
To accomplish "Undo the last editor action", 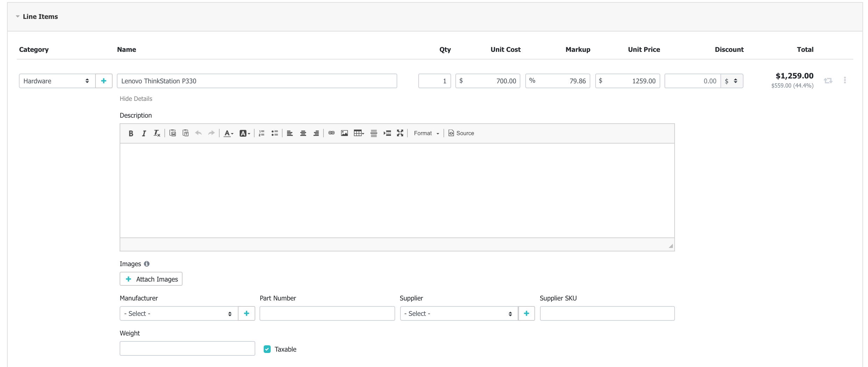I will click(x=198, y=133).
